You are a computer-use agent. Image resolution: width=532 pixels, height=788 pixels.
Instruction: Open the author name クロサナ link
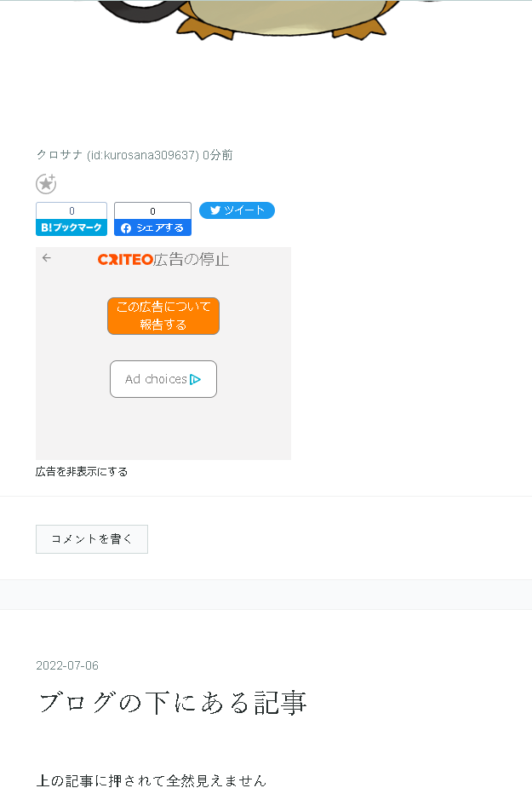pyautogui.click(x=60, y=155)
